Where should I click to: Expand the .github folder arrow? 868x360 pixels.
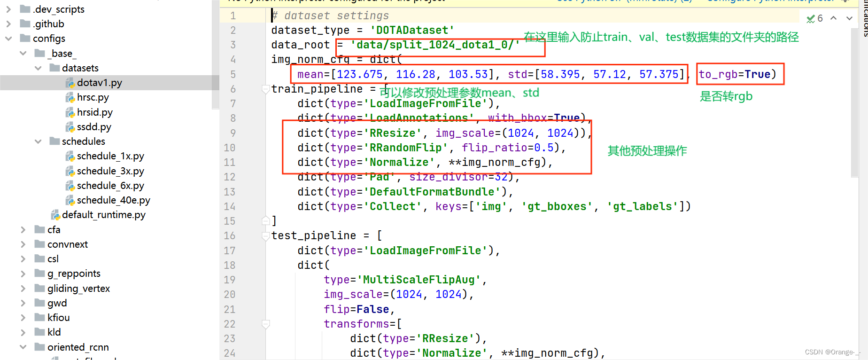8,23
